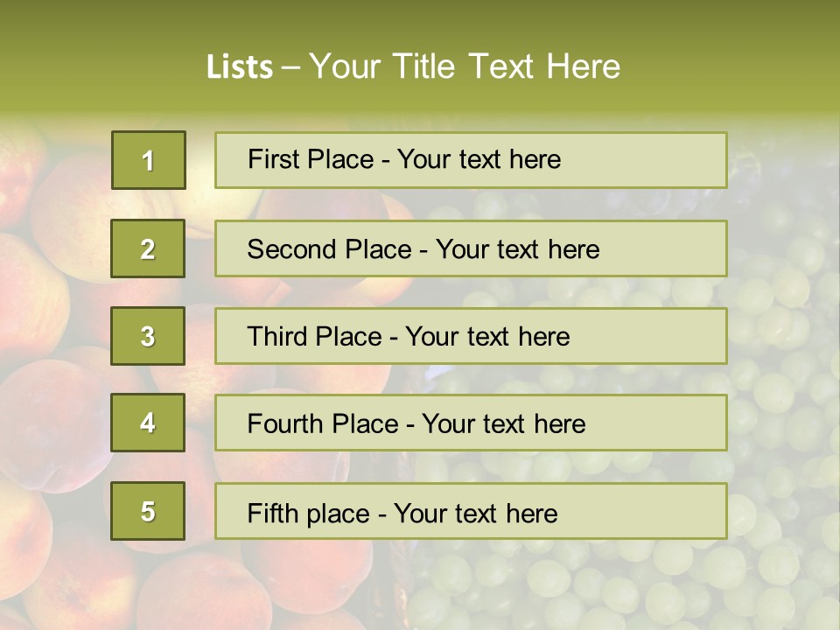The image size is (840, 630).
Task: Click 'Your Title Text Here' in heading
Action: tap(465, 66)
